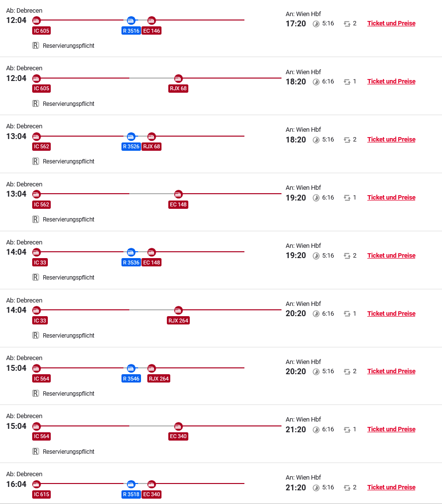Click the blue train icon above R 3526
The width and height of the screenshot is (442, 504).
tap(131, 136)
